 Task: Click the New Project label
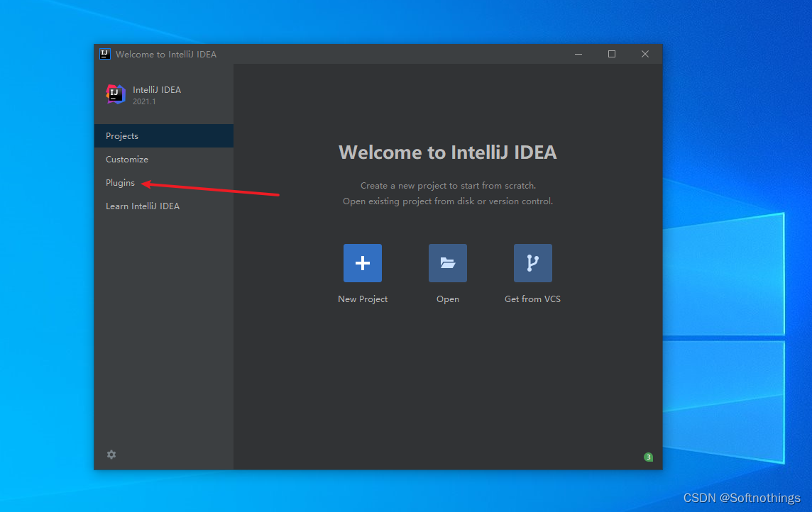(363, 299)
